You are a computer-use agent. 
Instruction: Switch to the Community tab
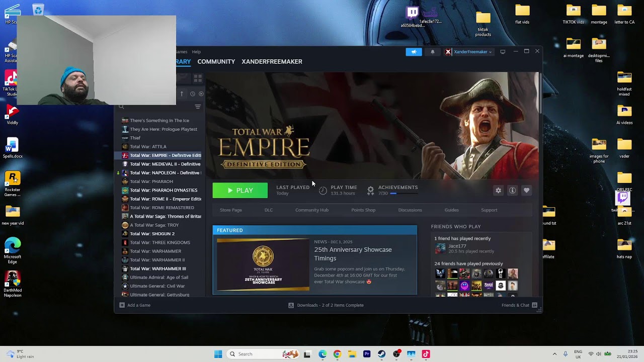[216, 61]
